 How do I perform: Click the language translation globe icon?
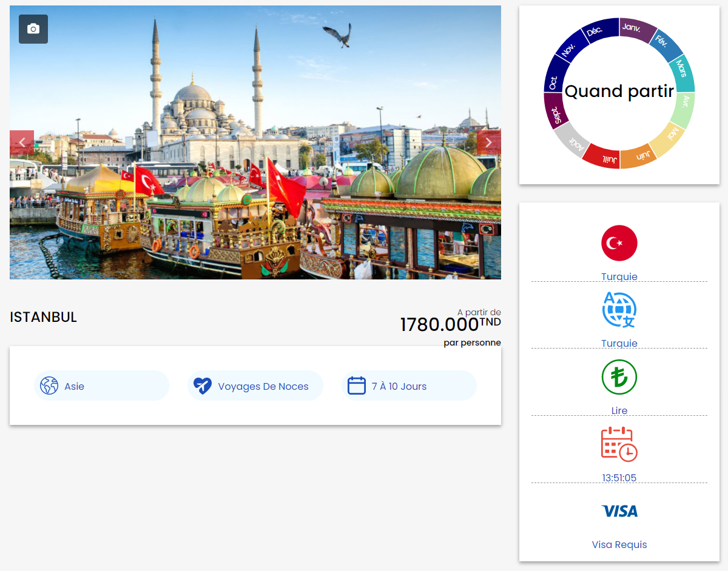(619, 310)
